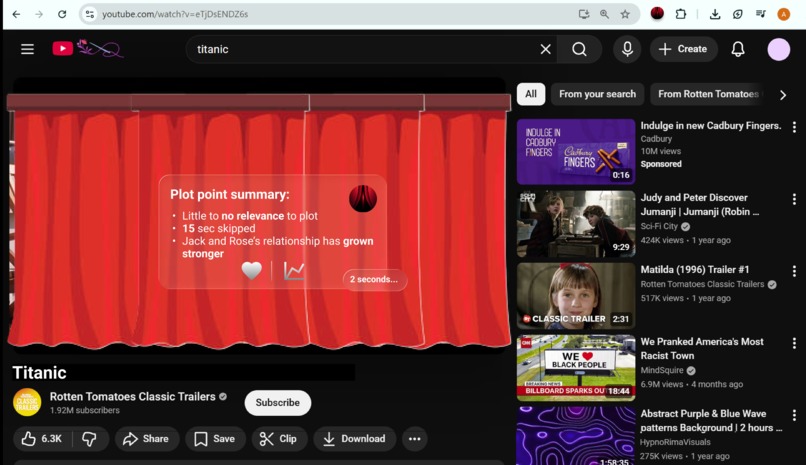Open We Pranked America billboard thumbnail
Screen dimensions: 806x465
point(576,367)
